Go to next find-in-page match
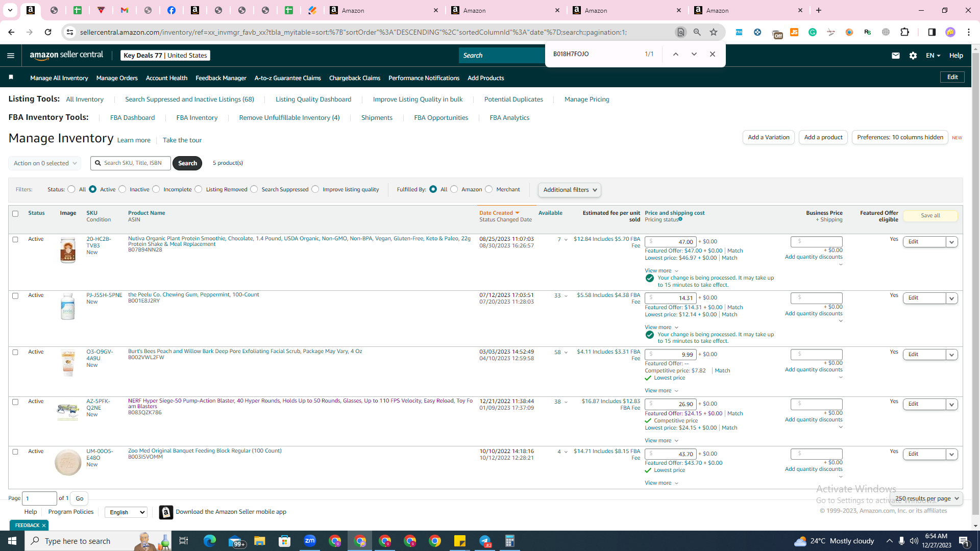The image size is (980, 551). [x=694, y=54]
